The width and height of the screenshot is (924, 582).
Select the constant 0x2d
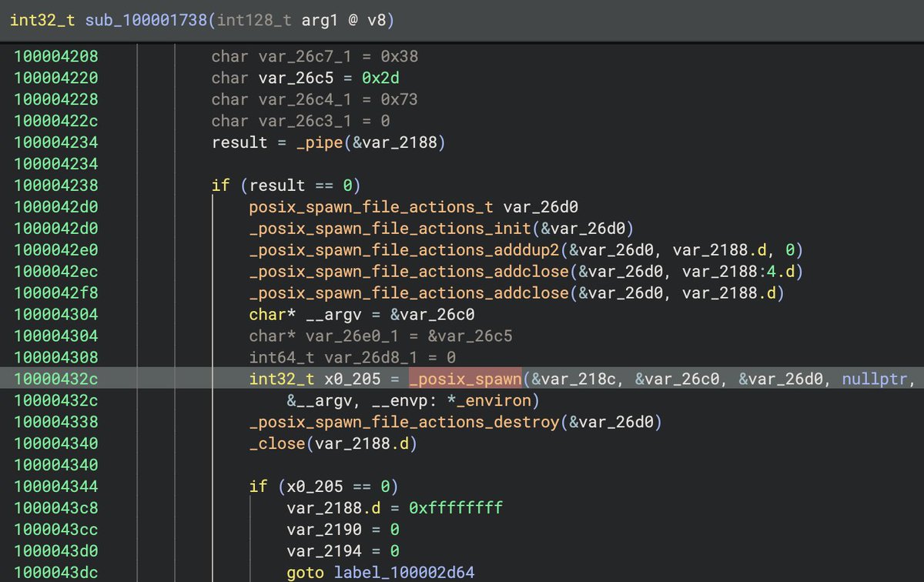coord(380,78)
